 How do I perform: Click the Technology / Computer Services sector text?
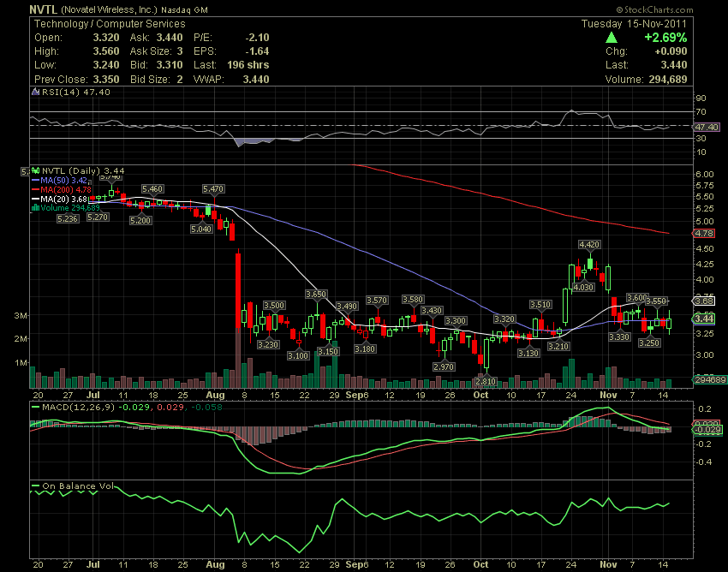click(110, 24)
